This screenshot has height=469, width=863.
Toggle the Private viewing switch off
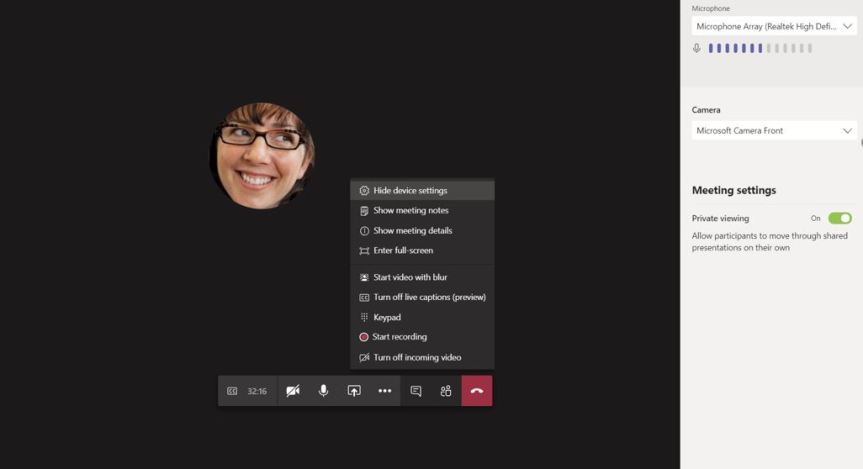[839, 218]
